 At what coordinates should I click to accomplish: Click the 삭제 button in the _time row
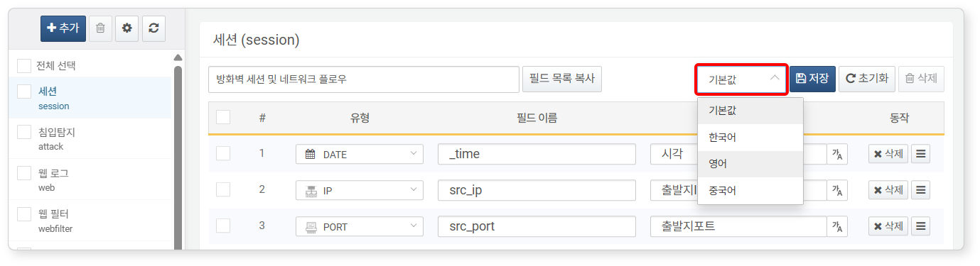[888, 154]
